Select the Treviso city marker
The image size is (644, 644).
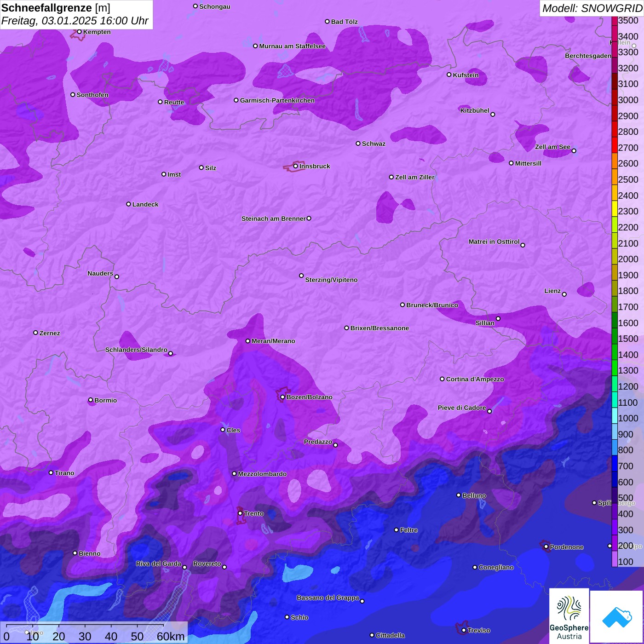(464, 630)
